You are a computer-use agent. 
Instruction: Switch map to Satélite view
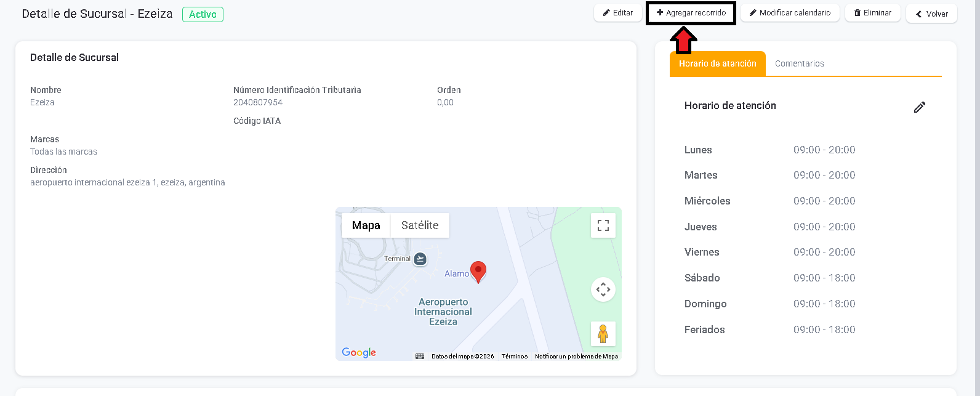tap(420, 225)
